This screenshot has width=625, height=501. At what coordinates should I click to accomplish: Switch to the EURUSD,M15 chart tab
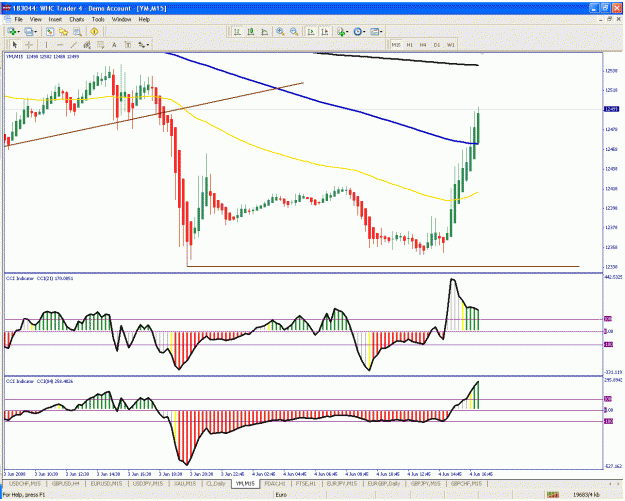(x=106, y=483)
